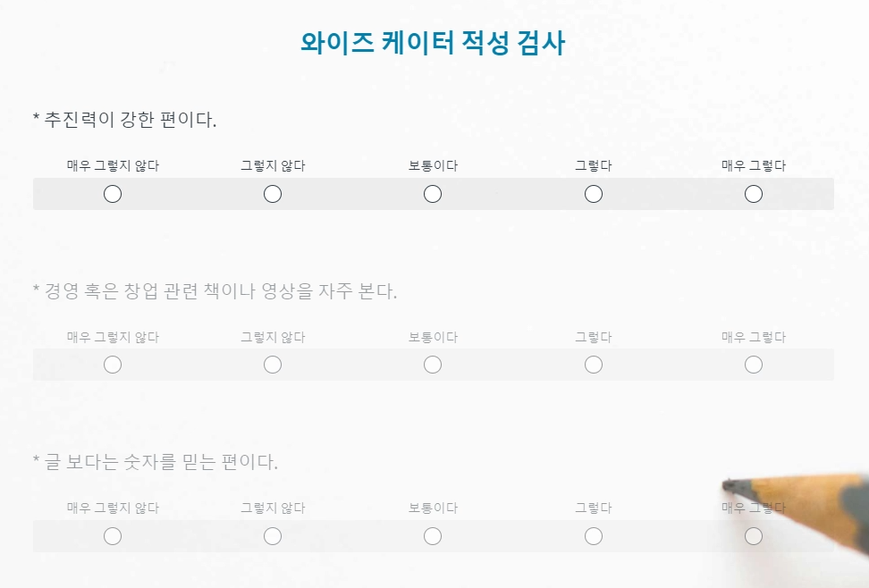Click the 와이즈 케이터 적성 검사 title
This screenshot has width=869, height=588.
[x=433, y=43]
